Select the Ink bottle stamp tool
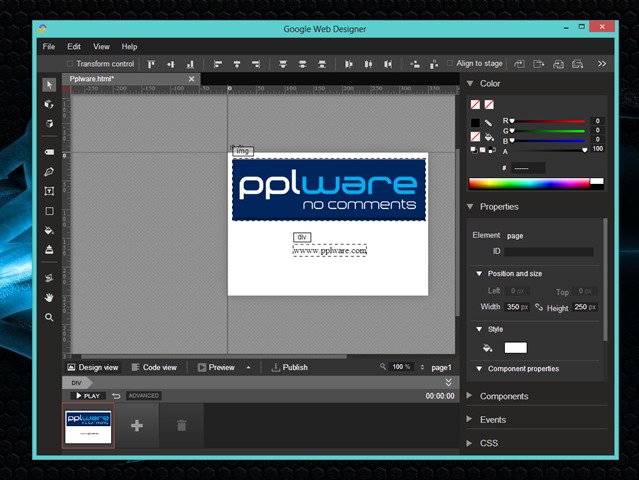Screen dimensions: 639x480 [49, 250]
